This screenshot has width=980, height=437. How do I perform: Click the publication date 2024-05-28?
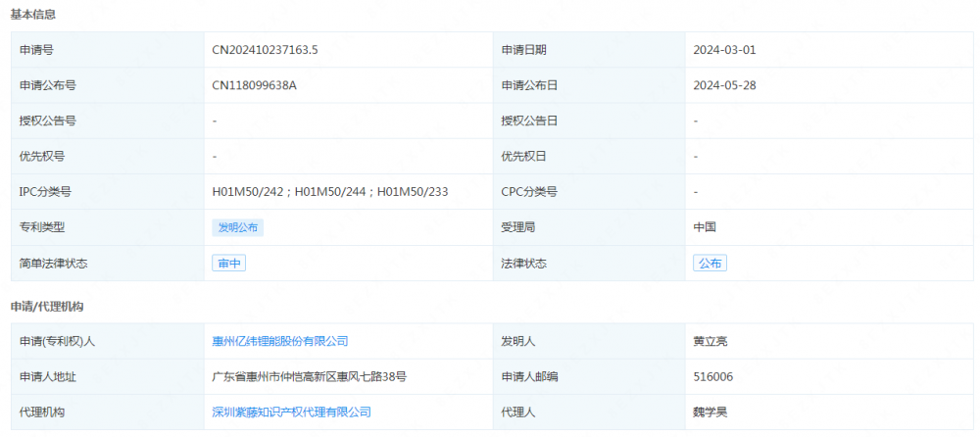tap(724, 85)
